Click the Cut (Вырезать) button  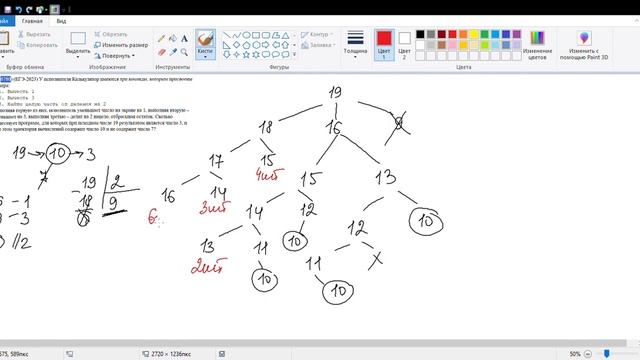(x=34, y=34)
